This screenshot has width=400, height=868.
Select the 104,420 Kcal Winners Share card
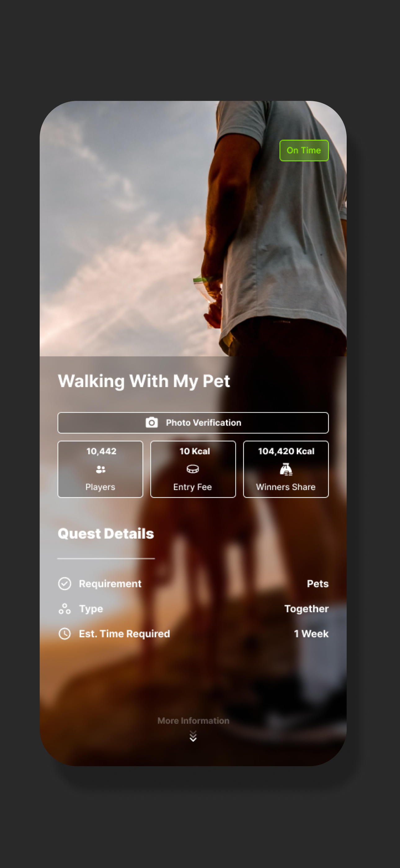tap(286, 469)
